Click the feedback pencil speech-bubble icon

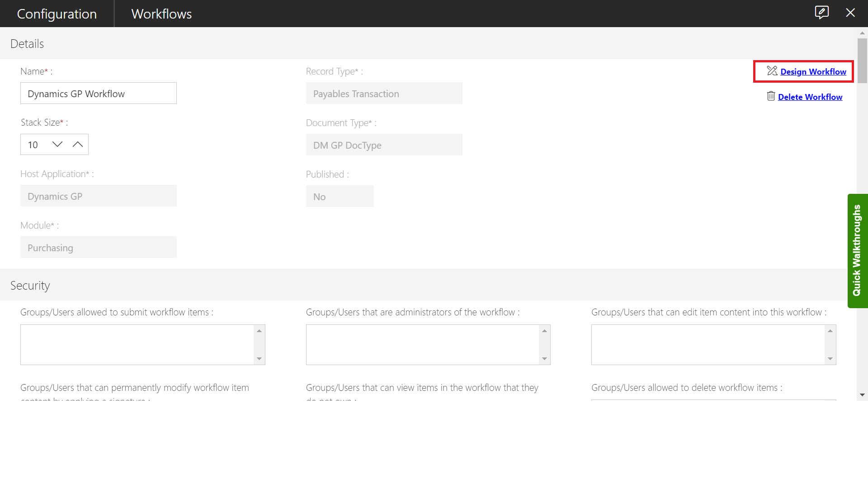(821, 13)
